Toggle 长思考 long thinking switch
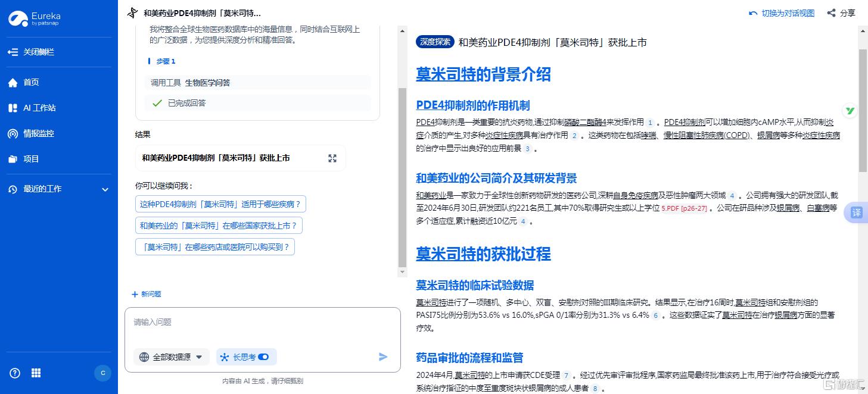The height and width of the screenshot is (394, 868). tap(263, 357)
